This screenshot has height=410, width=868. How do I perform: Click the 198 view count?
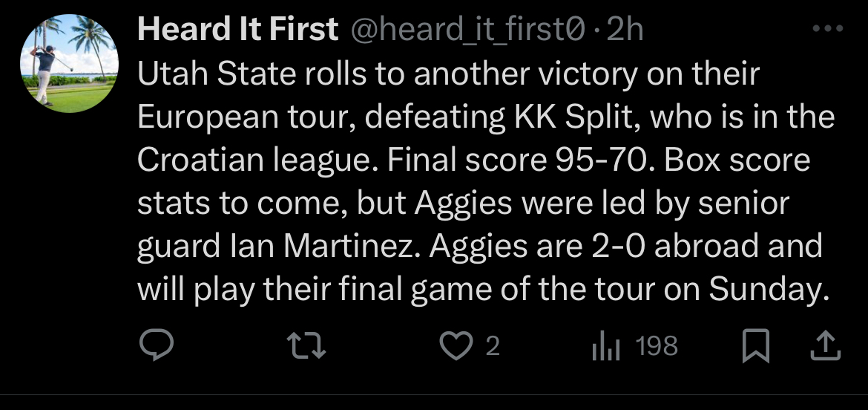(x=657, y=346)
